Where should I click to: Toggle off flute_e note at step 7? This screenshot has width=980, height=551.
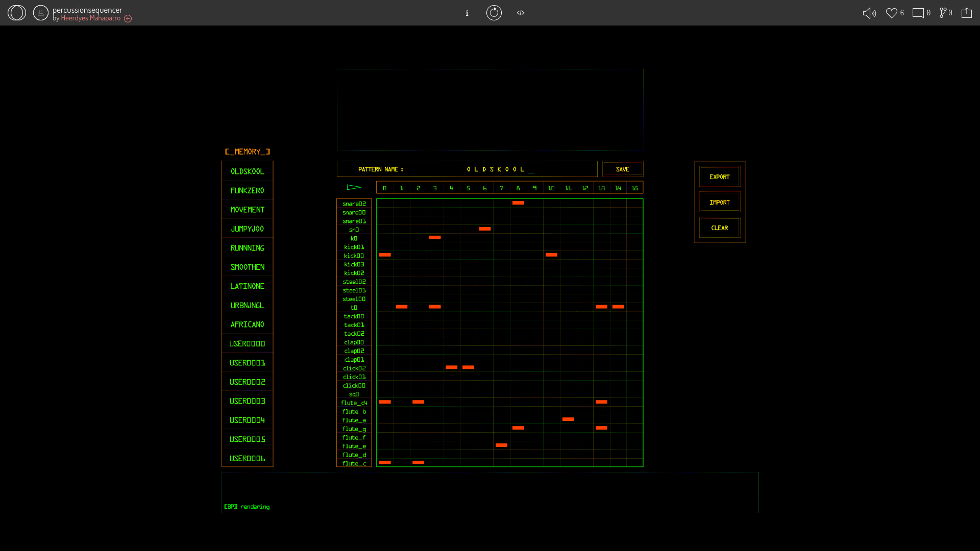pyautogui.click(x=502, y=445)
